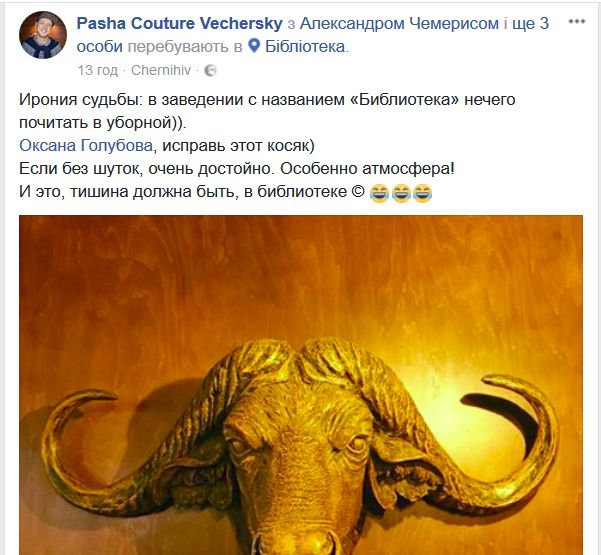Click the last laughing-tears emoji

click(x=422, y=192)
